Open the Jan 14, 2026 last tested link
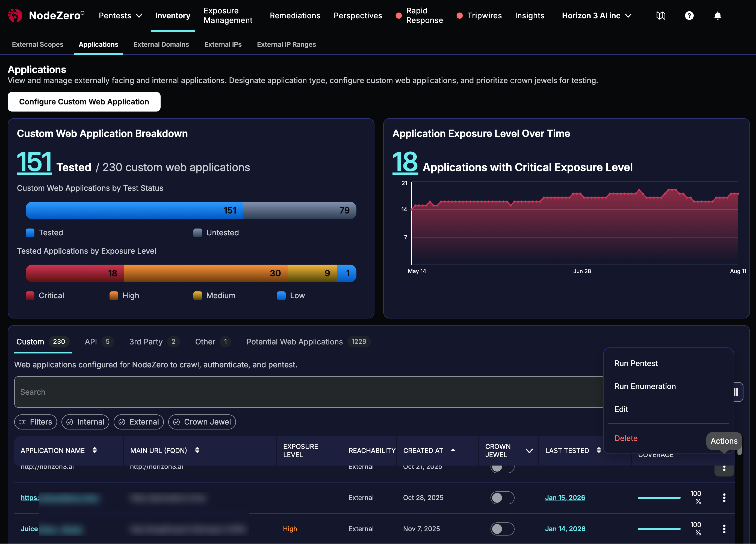 pos(565,529)
